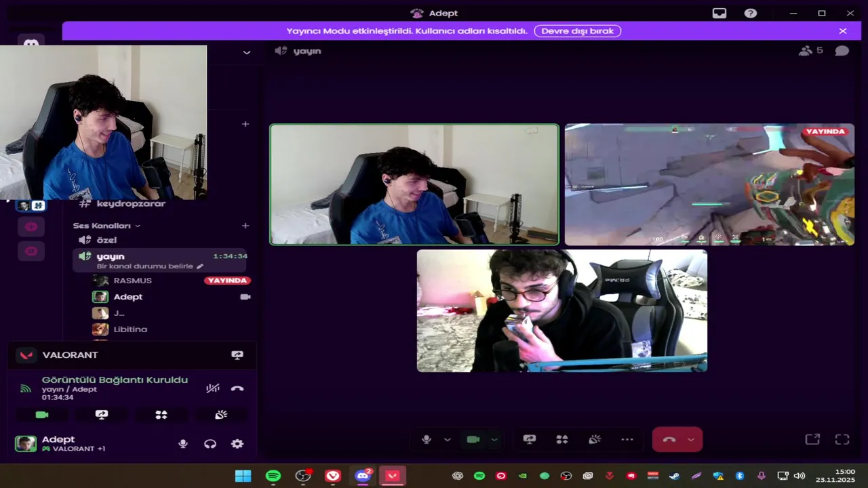Share your screen from the left voice panel
The height and width of the screenshot is (488, 868).
pos(102,415)
